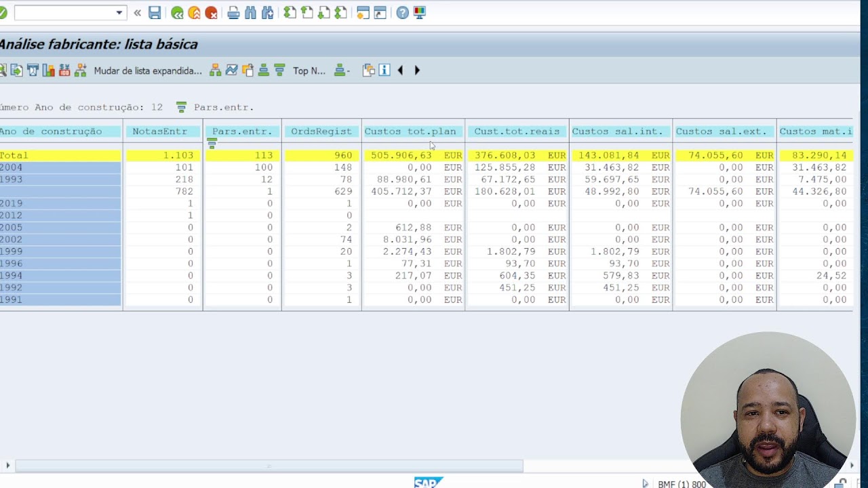
Task: Go to previous page icon
Action: click(x=307, y=13)
